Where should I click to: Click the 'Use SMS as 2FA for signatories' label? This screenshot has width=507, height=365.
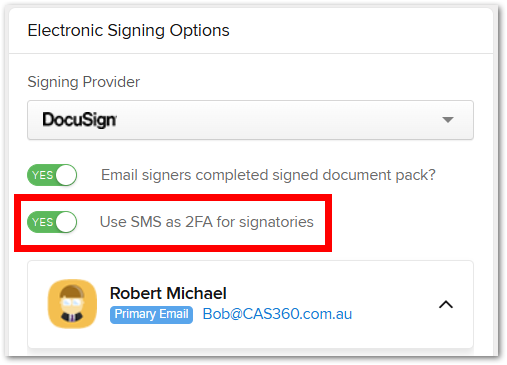click(x=207, y=222)
